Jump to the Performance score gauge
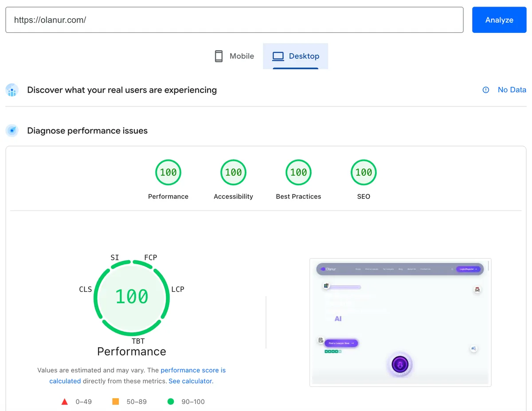Image resolution: width=532 pixels, height=411 pixels. (168, 172)
